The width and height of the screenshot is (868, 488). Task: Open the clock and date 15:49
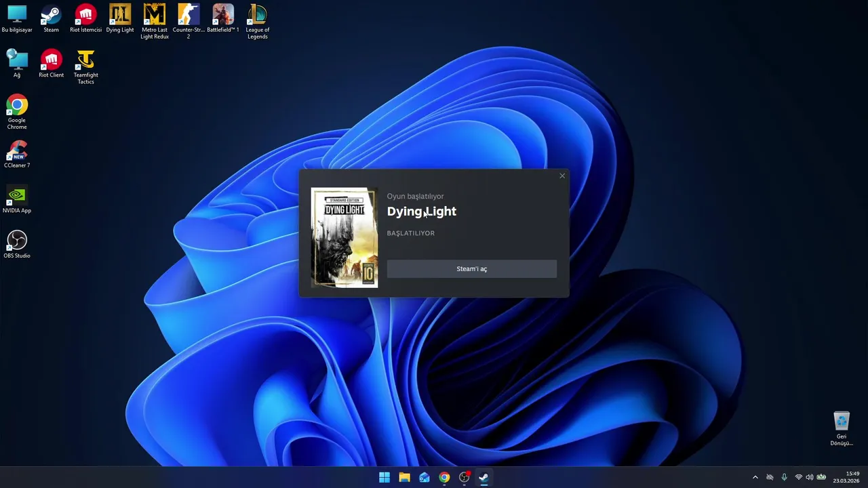click(x=847, y=477)
